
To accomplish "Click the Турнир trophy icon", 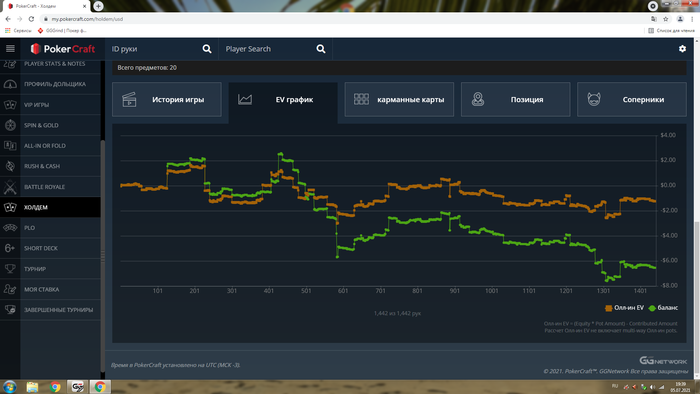I will (10, 269).
